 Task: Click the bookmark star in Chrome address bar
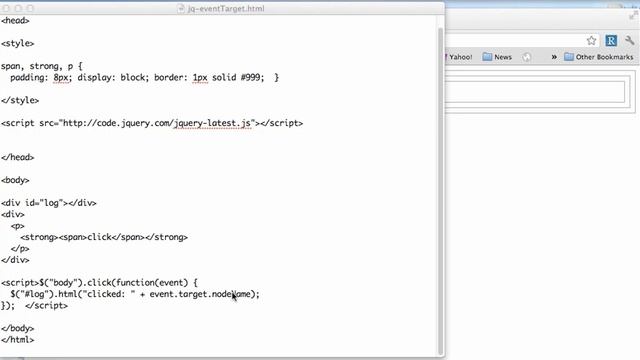coord(591,40)
